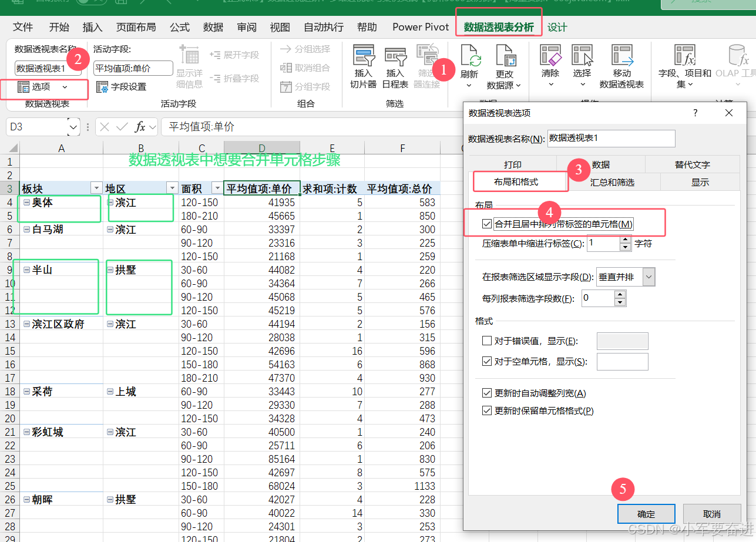Screen dimensions: 756x542
Task: Toggle 更新时自动调整列宽 checkbox
Action: coord(486,393)
